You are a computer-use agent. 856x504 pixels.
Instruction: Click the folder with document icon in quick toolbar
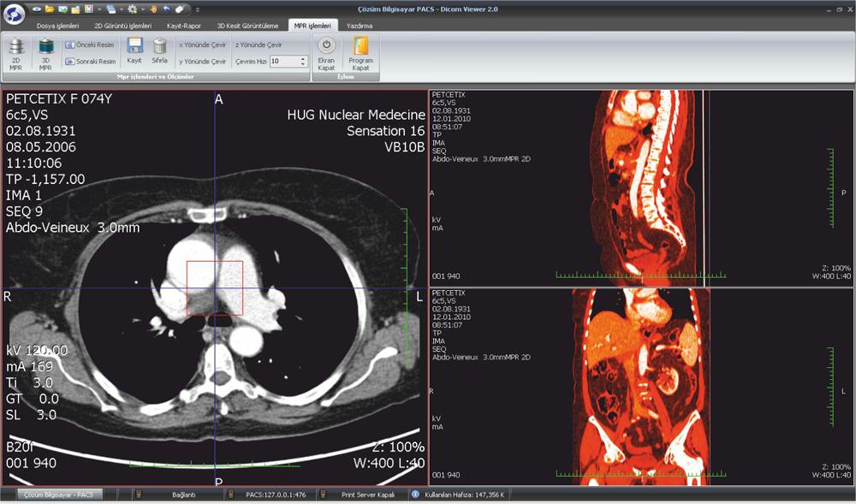tap(75, 9)
